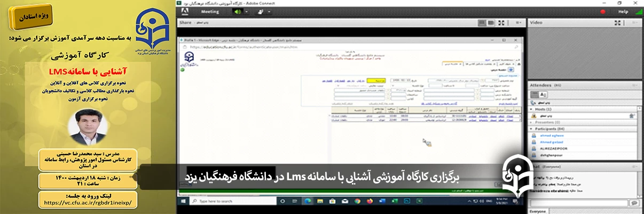644x214 pixels.
Task: Open the Meeting menu
Action: tap(210, 11)
